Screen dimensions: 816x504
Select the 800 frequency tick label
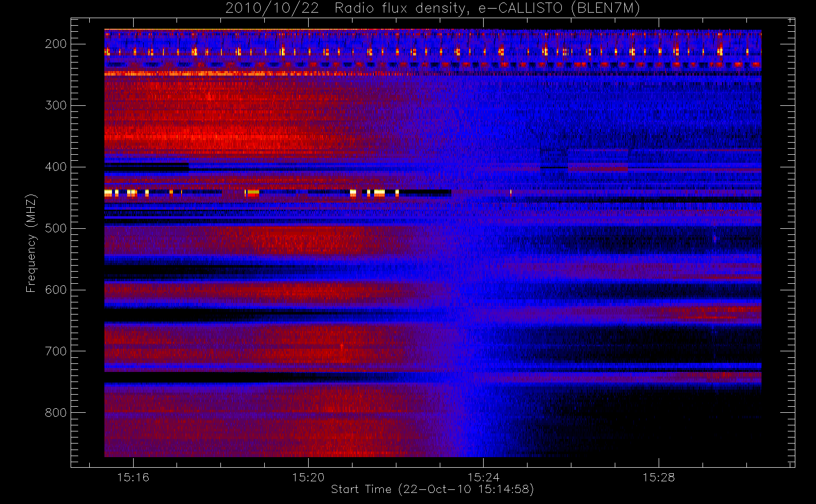(56, 413)
